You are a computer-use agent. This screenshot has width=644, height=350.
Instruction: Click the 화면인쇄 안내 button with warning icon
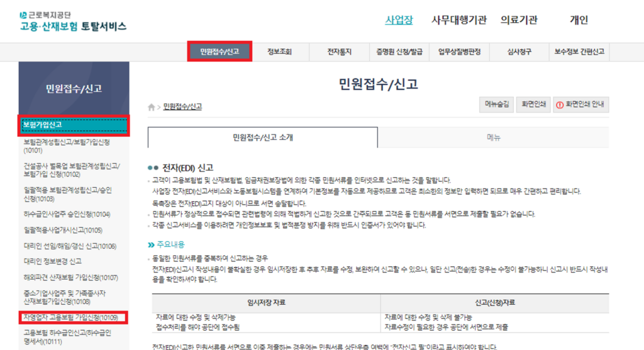581,105
